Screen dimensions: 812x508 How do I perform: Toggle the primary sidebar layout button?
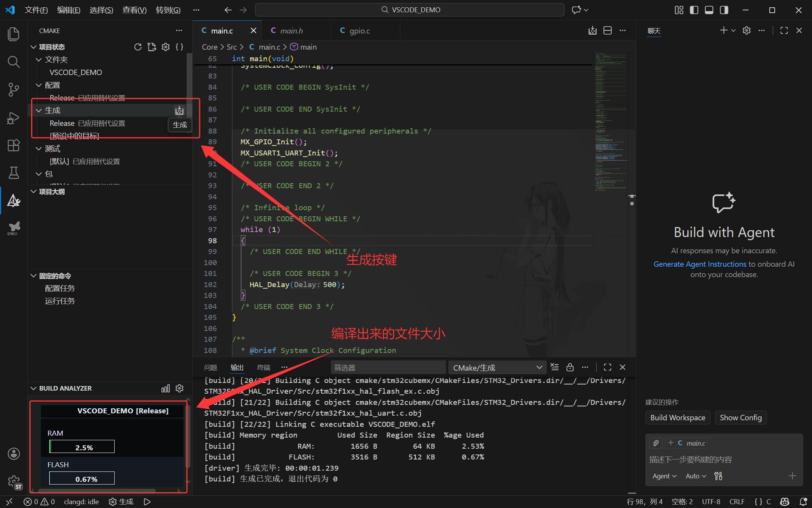(x=694, y=10)
